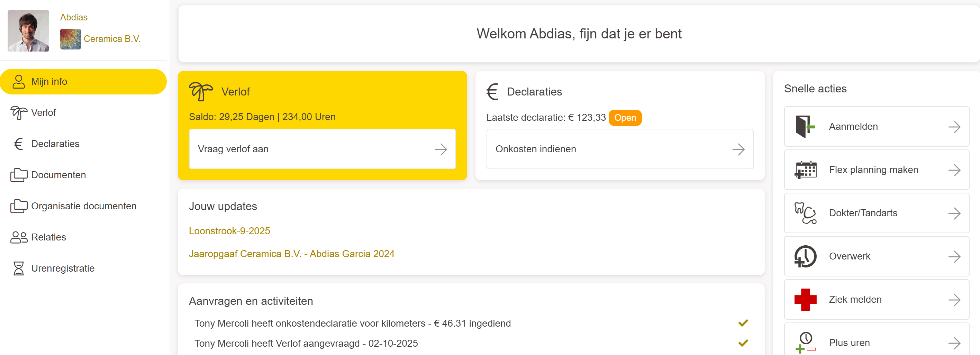The image size is (980, 355).
Task: Click the euro icon in Declaraties card
Action: (492, 92)
